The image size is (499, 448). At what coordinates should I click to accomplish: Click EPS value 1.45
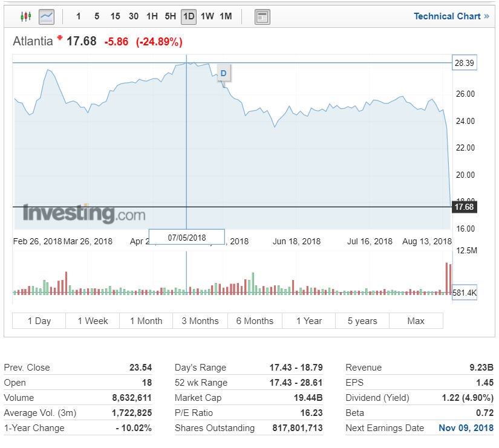pos(485,383)
